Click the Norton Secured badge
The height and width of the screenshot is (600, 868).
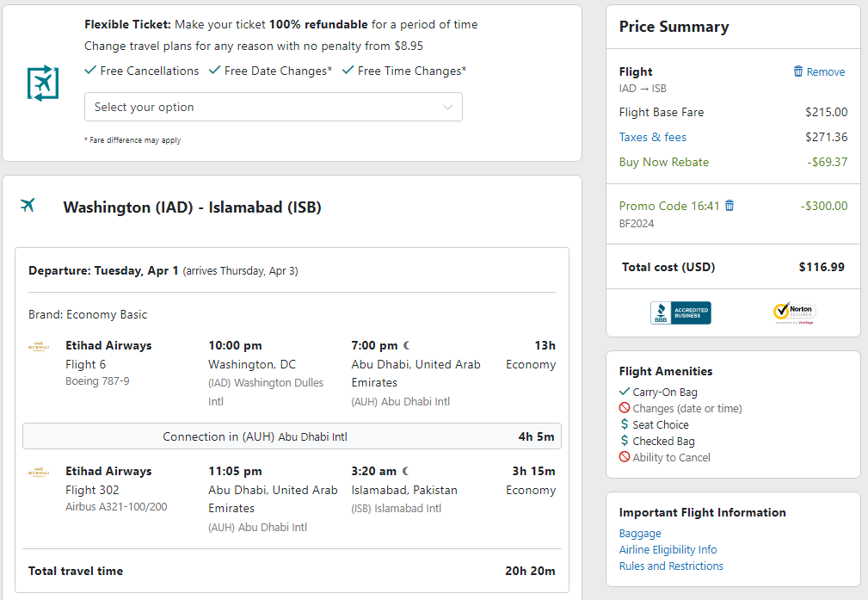pyautogui.click(x=794, y=313)
